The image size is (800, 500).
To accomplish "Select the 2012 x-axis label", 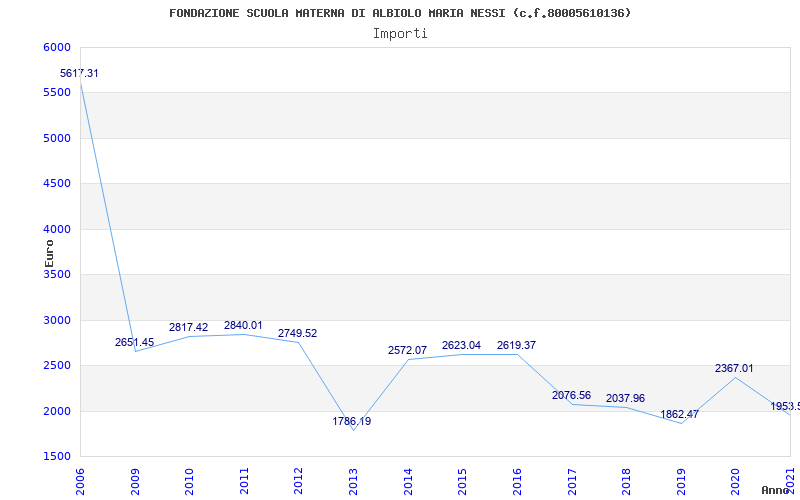I will point(299,482).
